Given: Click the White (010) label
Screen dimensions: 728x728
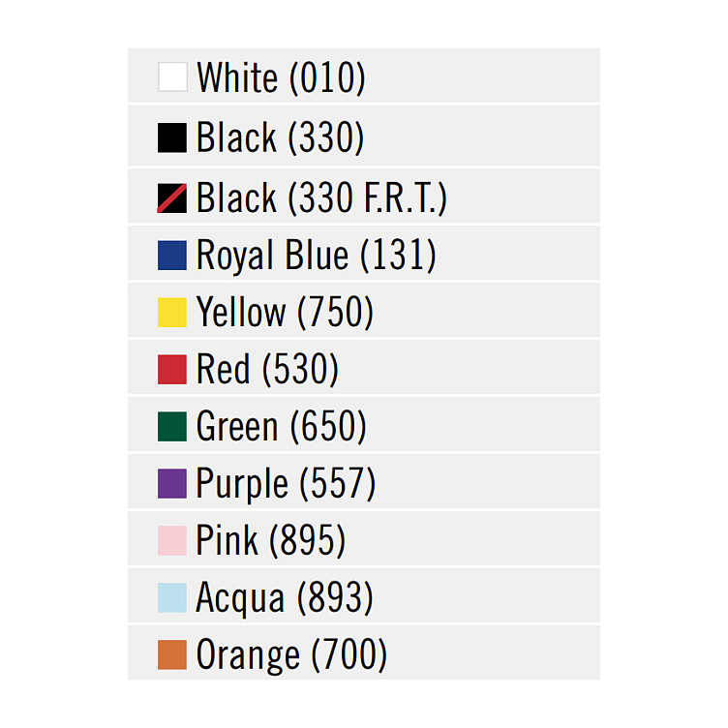Looking at the screenshot, I should [x=281, y=77].
